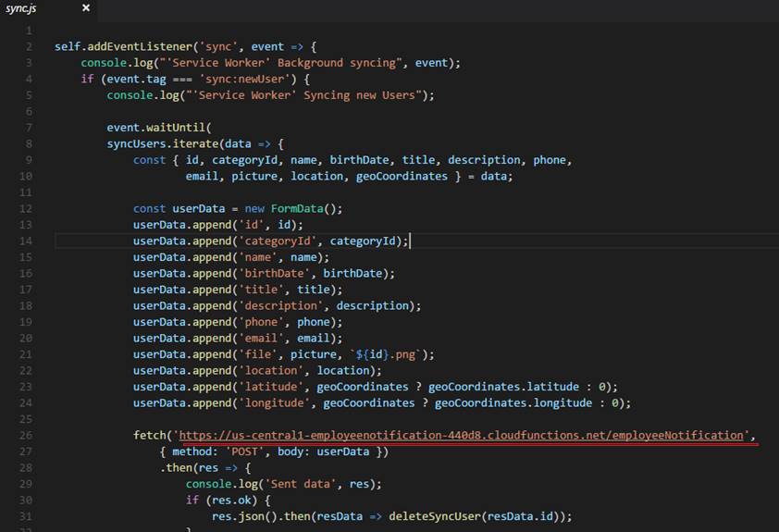Click the const keyword on line 9
Viewport: 779px width, 532px height.
pyautogui.click(x=149, y=160)
